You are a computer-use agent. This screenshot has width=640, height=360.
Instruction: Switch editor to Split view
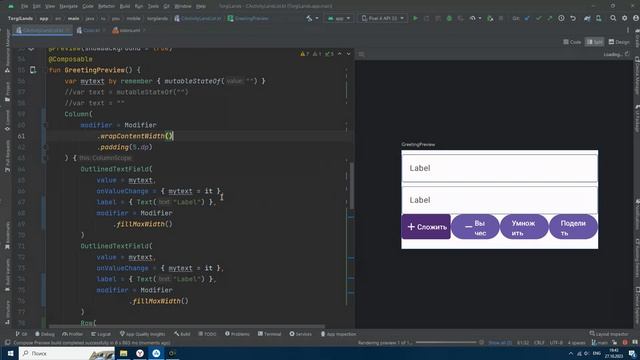point(594,42)
